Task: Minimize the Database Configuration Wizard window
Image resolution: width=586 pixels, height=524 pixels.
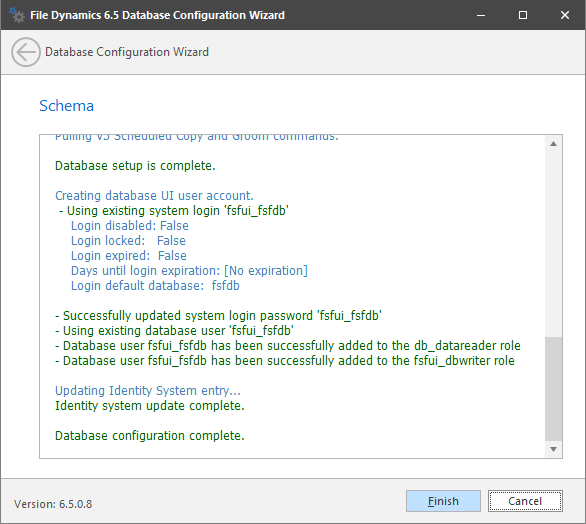Action: coord(481,15)
